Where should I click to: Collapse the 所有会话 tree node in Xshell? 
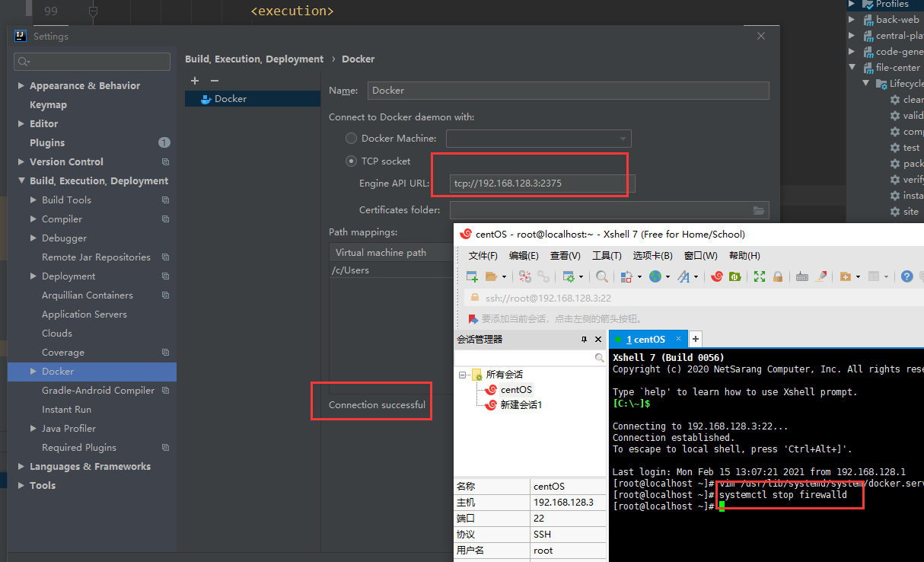point(463,375)
